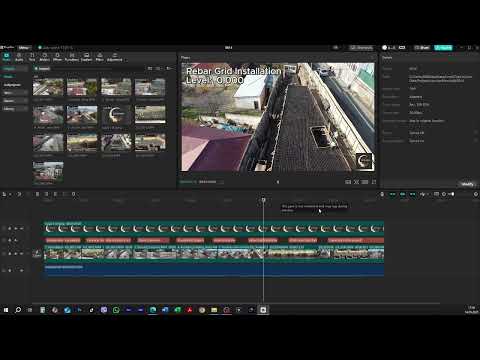The width and height of the screenshot is (480, 360).
Task: Enter fullscreen preview in the Player
Action: tap(374, 182)
